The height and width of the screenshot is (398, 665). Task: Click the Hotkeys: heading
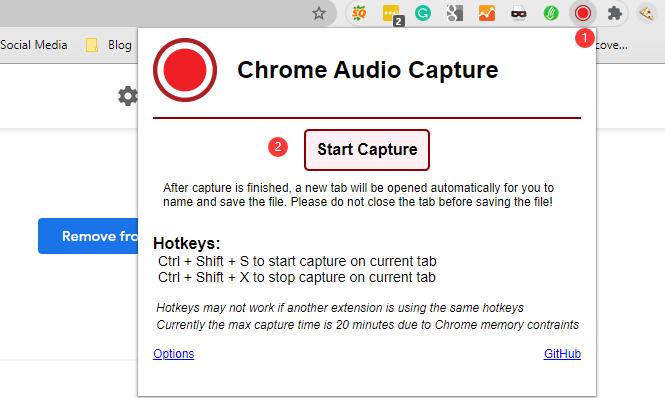coord(187,243)
